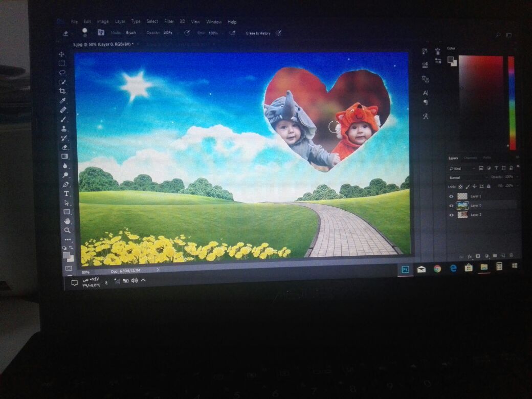The width and height of the screenshot is (532, 399).
Task: Select the Pen tool
Action: tap(66, 184)
